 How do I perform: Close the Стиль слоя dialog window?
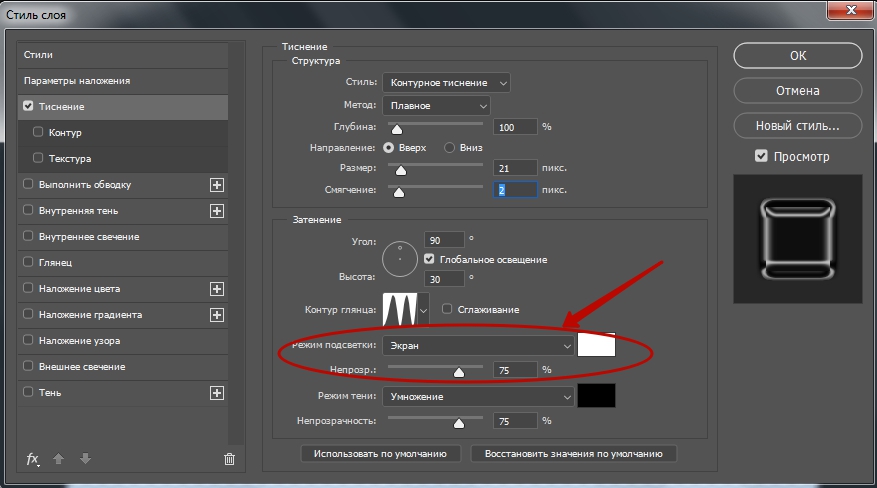tap(851, 10)
